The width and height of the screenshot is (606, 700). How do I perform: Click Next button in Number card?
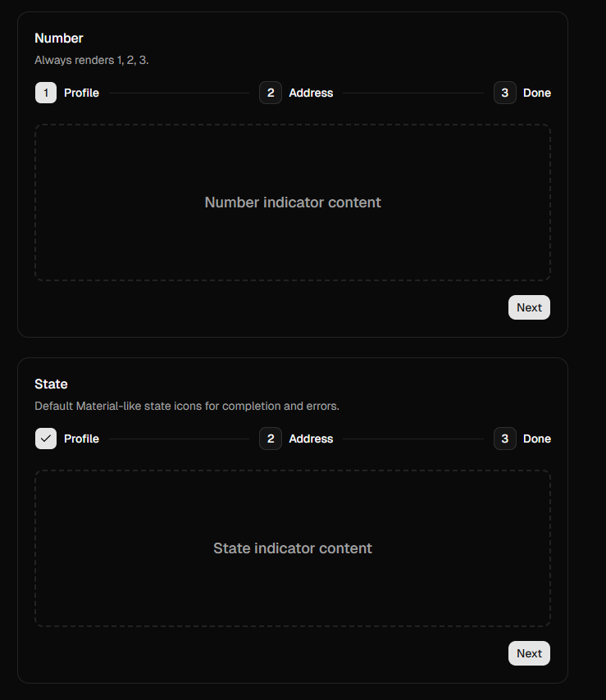pos(529,307)
